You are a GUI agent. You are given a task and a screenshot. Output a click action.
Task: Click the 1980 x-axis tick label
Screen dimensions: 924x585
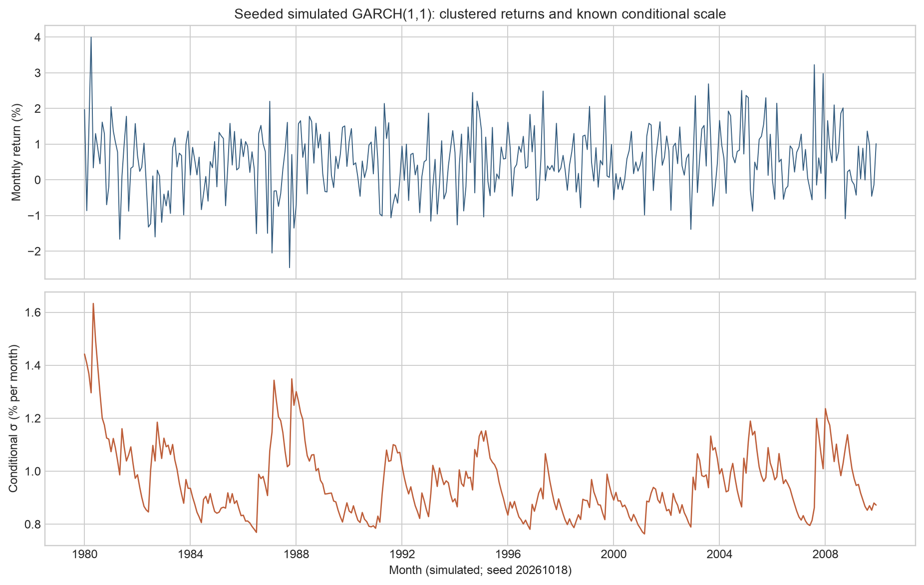coord(84,555)
